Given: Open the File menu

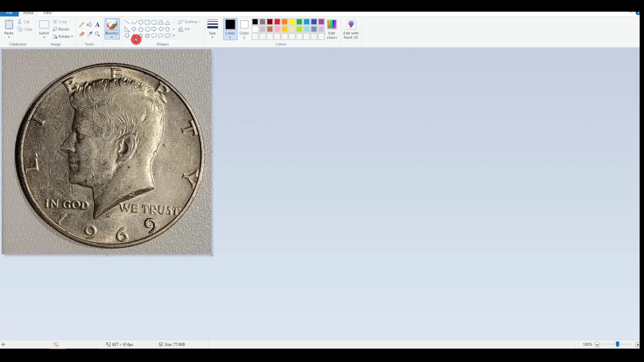Looking at the screenshot, I should (x=9, y=13).
